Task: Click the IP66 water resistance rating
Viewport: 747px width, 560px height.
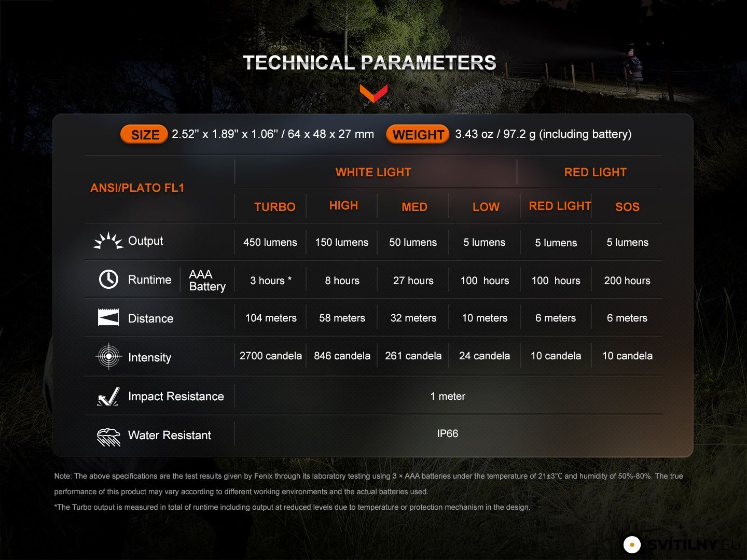Action: [448, 433]
